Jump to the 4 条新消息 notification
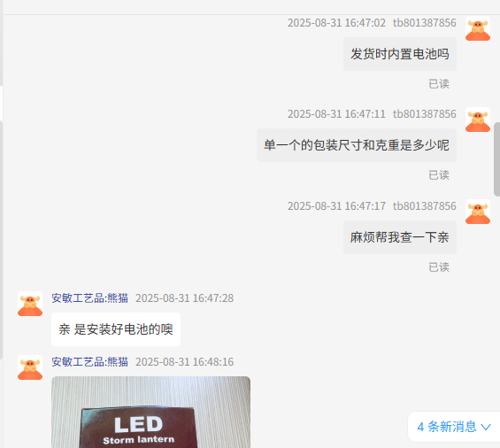 454,427
